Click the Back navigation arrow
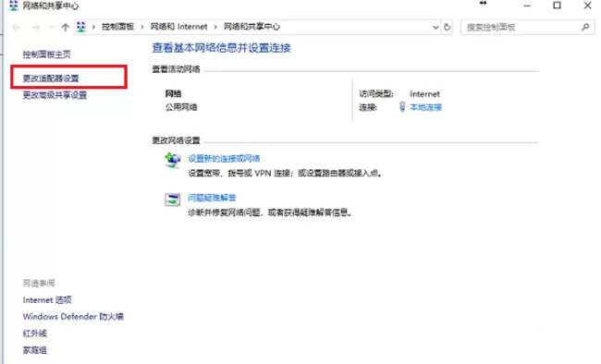 pos(17,27)
